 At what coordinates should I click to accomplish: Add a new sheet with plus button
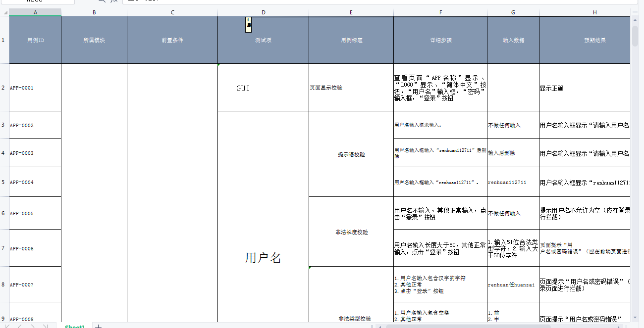98,326
